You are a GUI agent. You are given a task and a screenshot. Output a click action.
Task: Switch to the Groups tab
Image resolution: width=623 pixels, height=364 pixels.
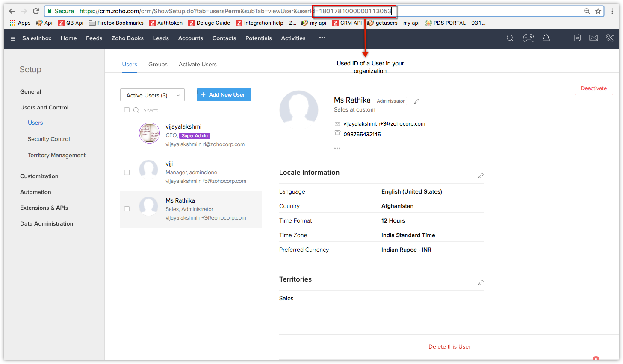pos(158,64)
